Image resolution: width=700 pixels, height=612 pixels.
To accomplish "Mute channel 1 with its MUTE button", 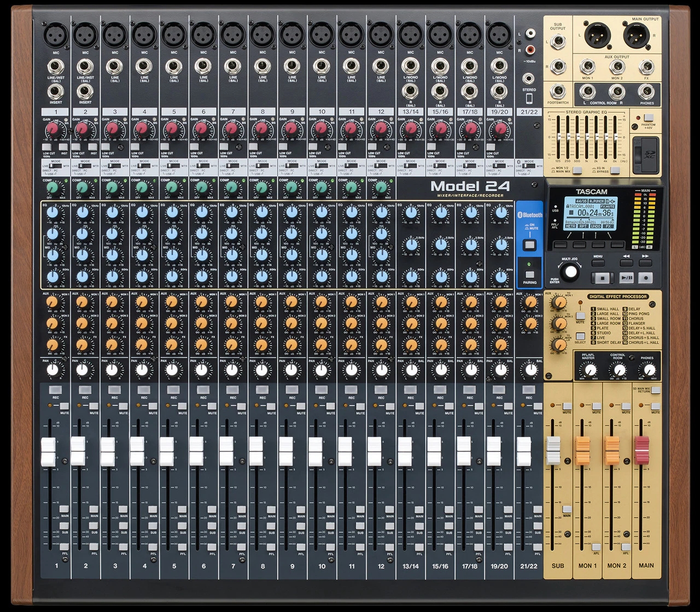I will 64,406.
